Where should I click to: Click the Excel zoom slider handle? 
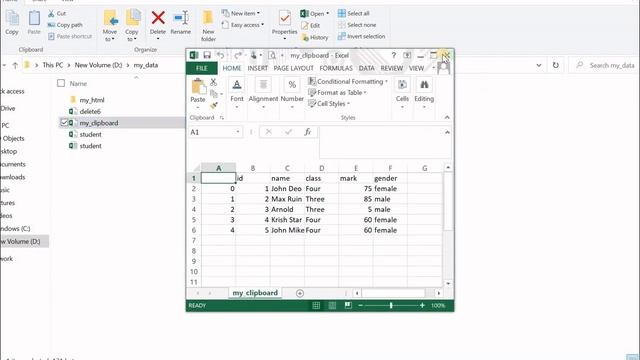click(391, 305)
